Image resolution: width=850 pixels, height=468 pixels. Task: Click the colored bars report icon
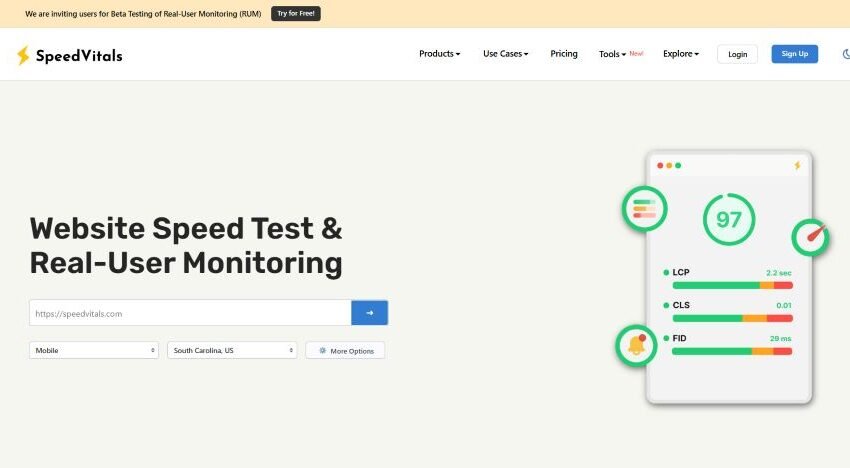tap(644, 209)
